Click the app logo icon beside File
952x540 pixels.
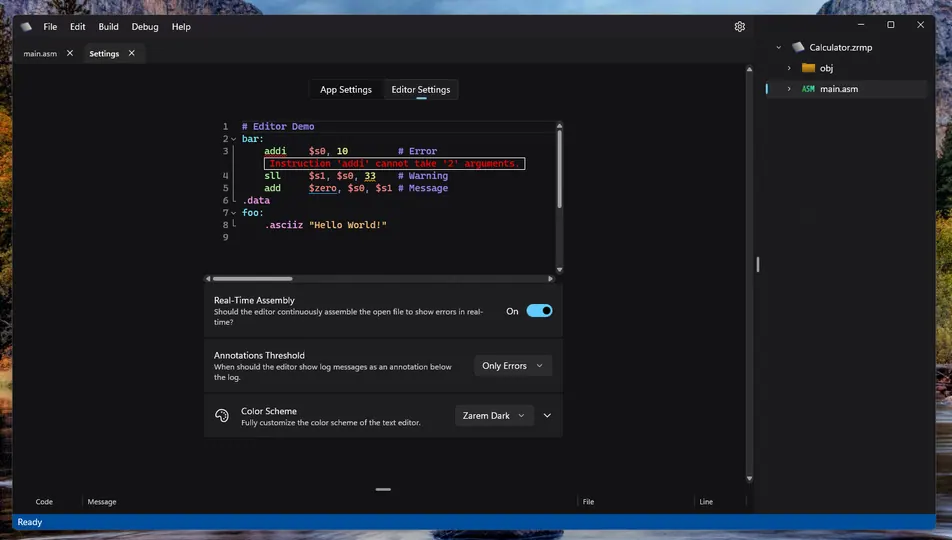click(26, 27)
